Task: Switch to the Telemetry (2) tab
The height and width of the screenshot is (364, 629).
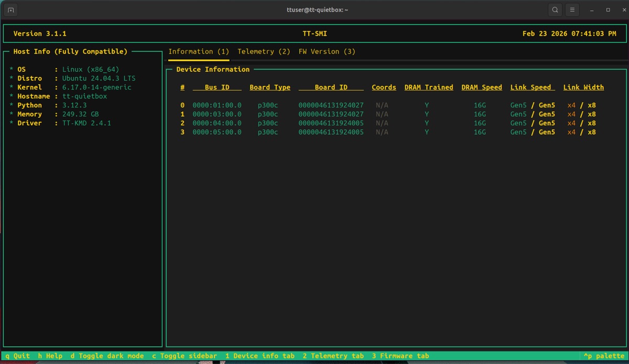Action: [x=263, y=51]
